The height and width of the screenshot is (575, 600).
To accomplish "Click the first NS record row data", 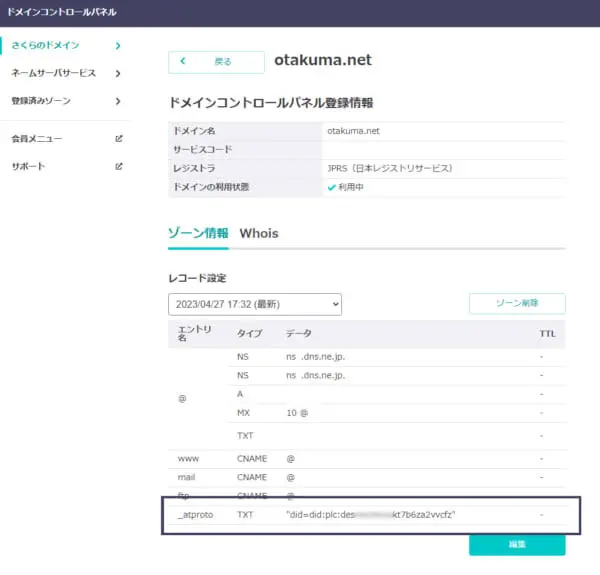I will [x=316, y=357].
